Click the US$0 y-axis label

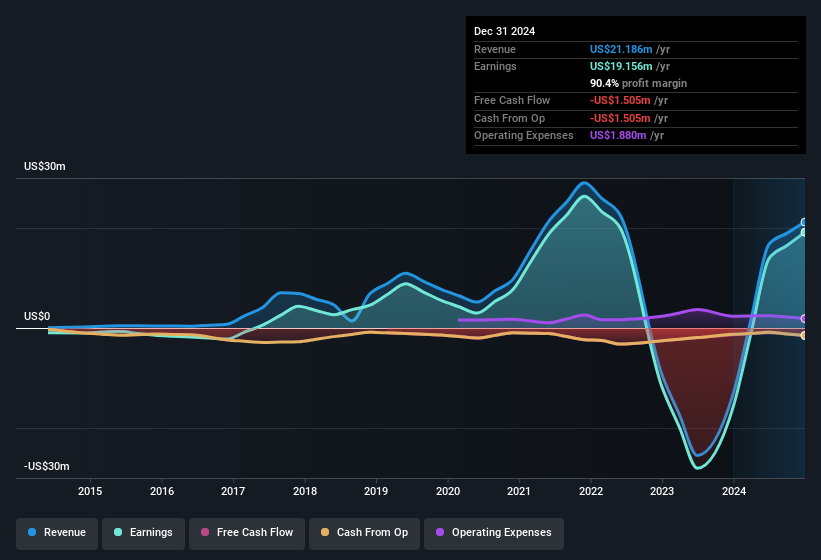(x=37, y=316)
